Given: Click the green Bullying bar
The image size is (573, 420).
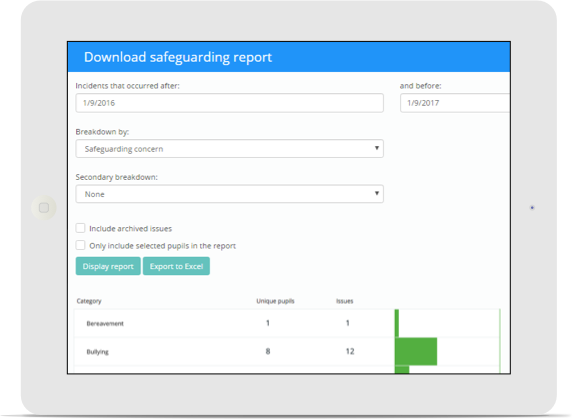Looking at the screenshot, I should coord(416,351).
